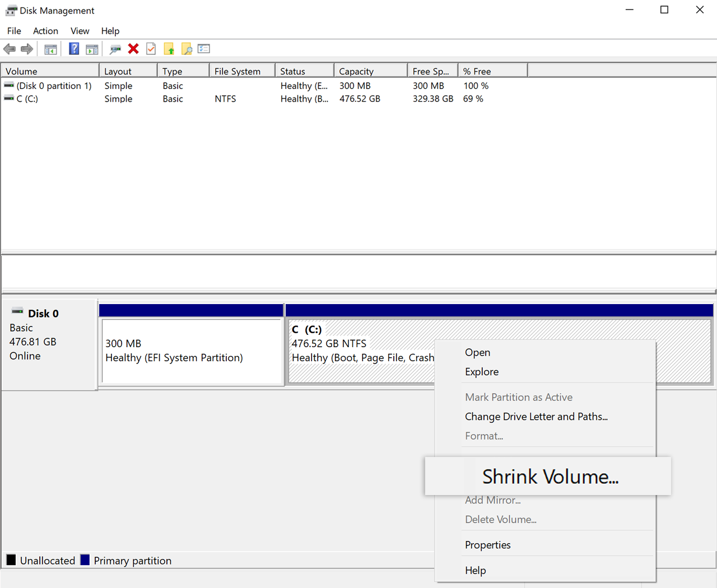The width and height of the screenshot is (717, 588).
Task: Click the red X delete icon
Action: pyautogui.click(x=133, y=49)
